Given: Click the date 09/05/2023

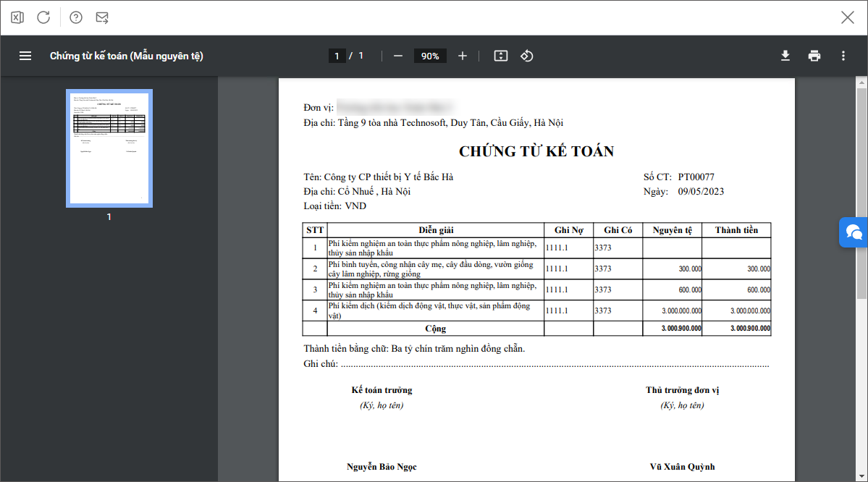Looking at the screenshot, I should (701, 192).
